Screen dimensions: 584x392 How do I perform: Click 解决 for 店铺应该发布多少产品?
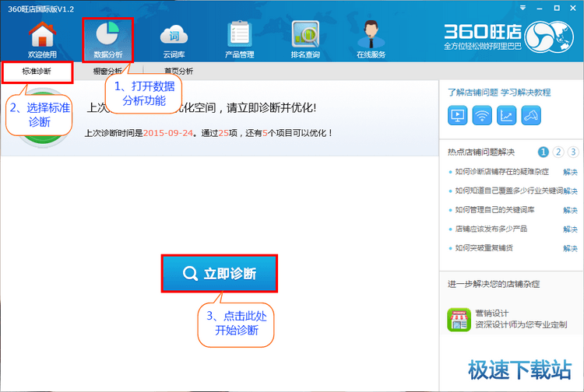570,229
